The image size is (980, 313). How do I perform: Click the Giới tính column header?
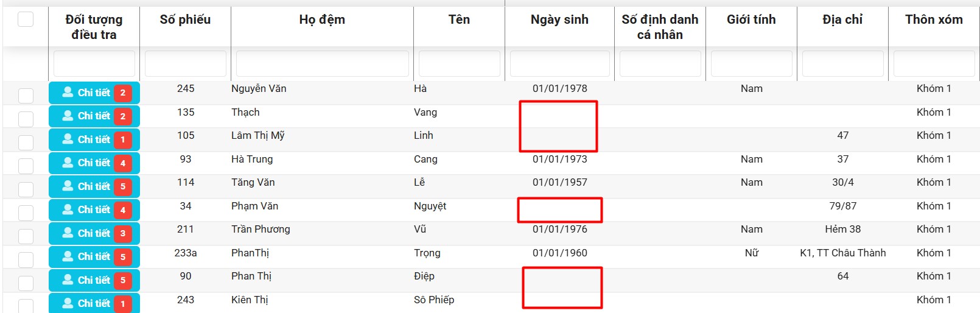tap(751, 19)
